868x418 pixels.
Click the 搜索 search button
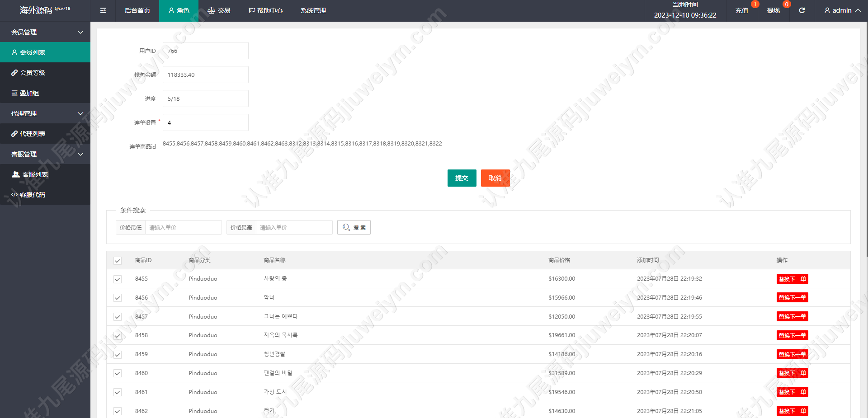click(x=354, y=227)
